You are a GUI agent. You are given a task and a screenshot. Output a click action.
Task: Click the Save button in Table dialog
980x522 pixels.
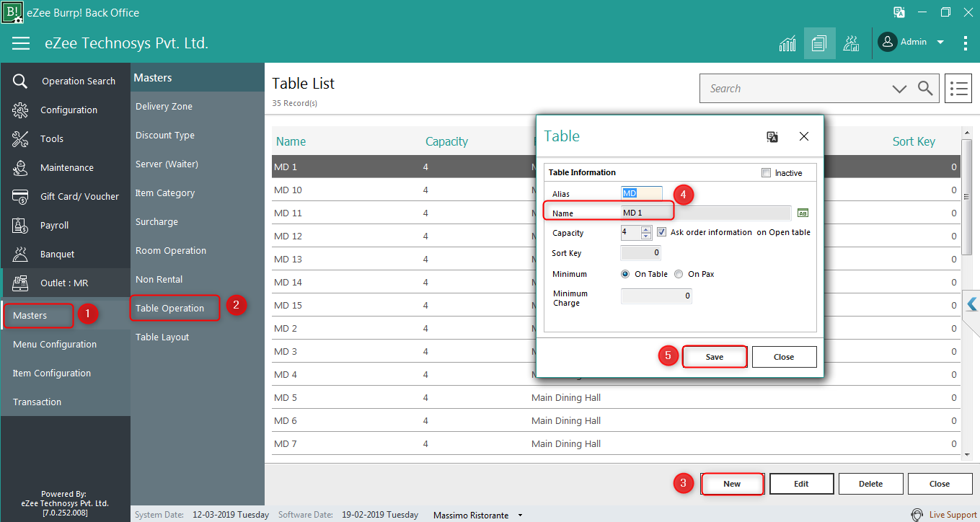tap(715, 357)
